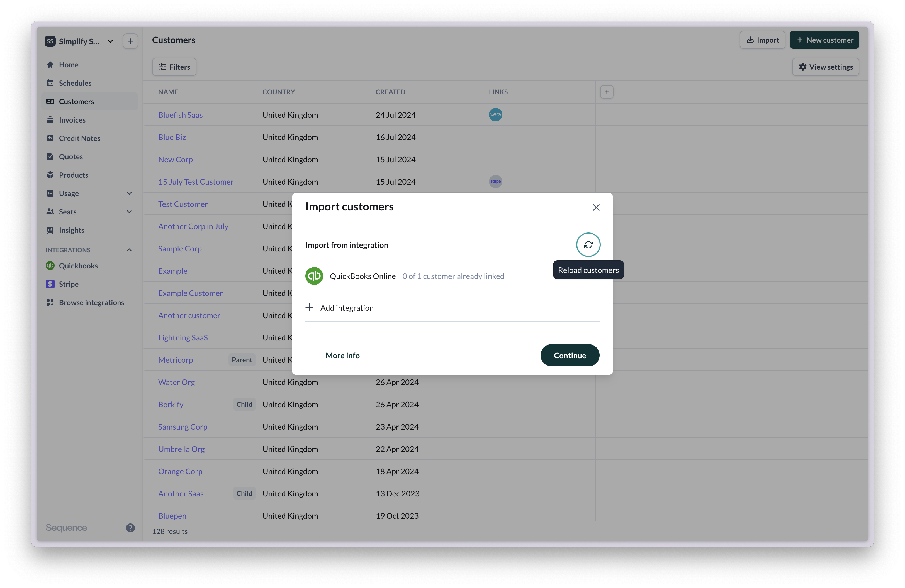Screen dimensions: 905x588
Task: Open the Umbrella Org customer link
Action: click(x=181, y=449)
